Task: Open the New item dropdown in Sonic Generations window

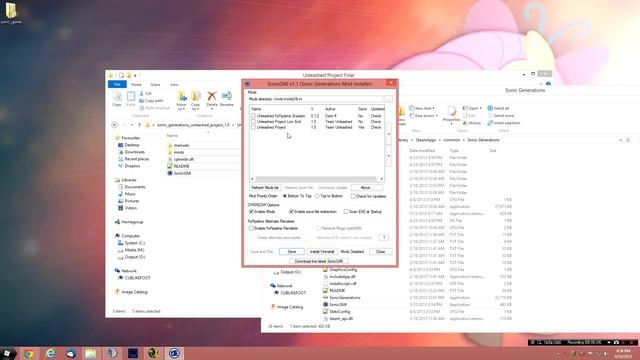Action: pyautogui.click(x=422, y=108)
